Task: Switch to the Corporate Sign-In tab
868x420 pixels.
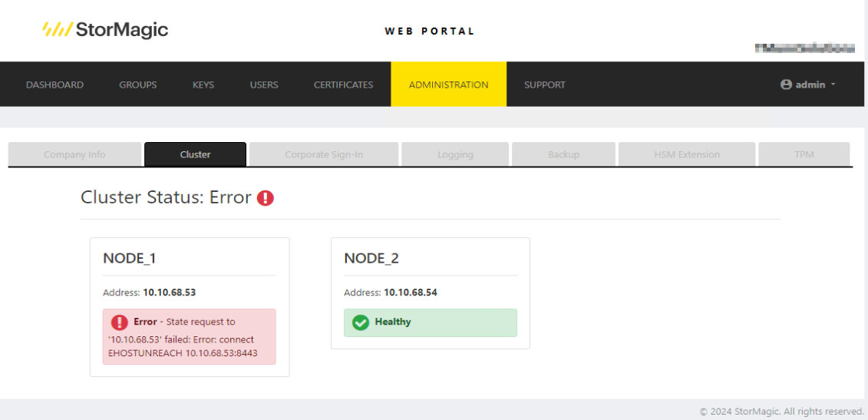Action: [x=324, y=154]
